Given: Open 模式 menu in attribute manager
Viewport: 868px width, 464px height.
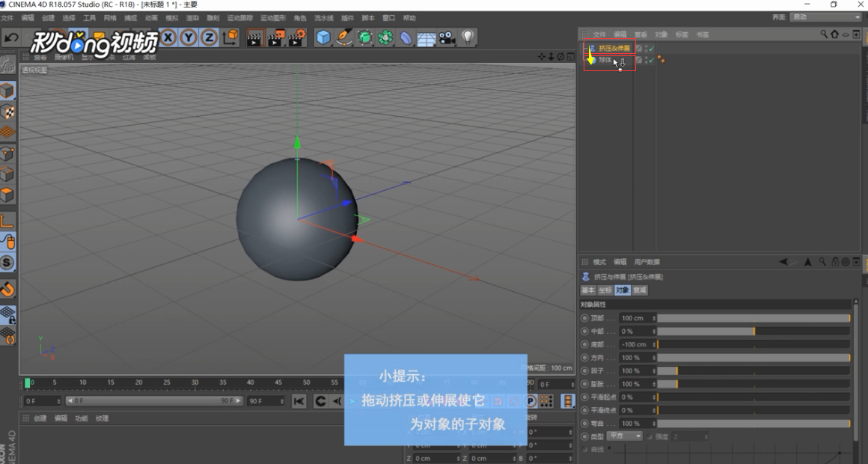Looking at the screenshot, I should coord(599,262).
